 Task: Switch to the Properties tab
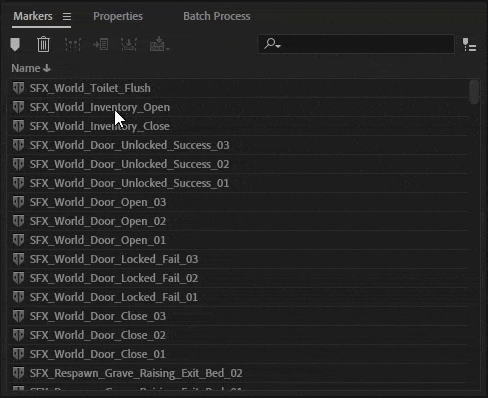118,16
